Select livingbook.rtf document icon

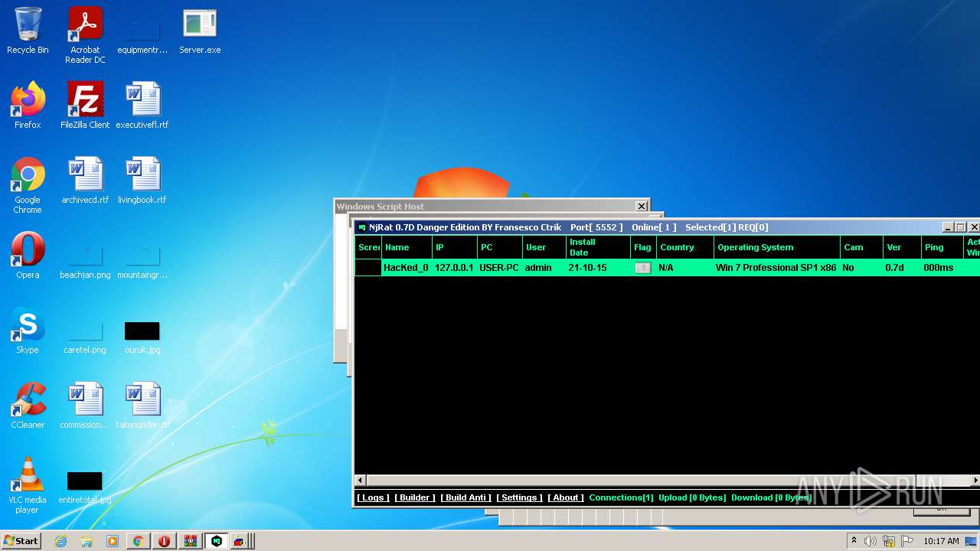[142, 181]
